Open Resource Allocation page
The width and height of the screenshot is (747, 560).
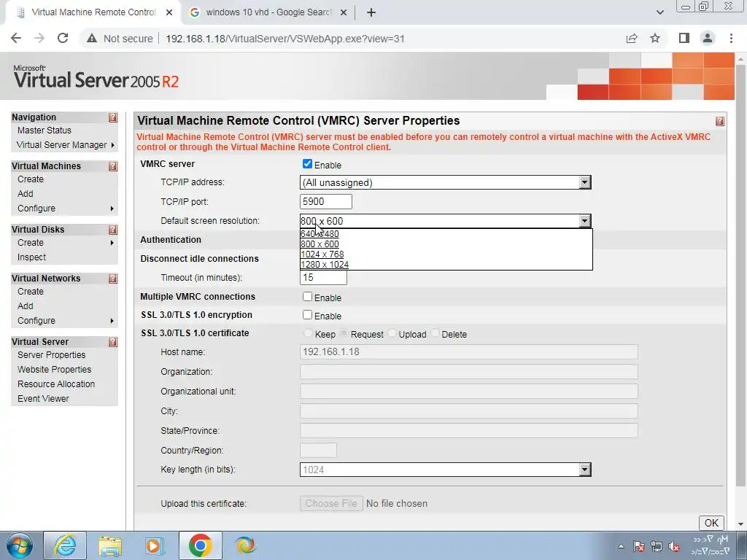point(56,384)
